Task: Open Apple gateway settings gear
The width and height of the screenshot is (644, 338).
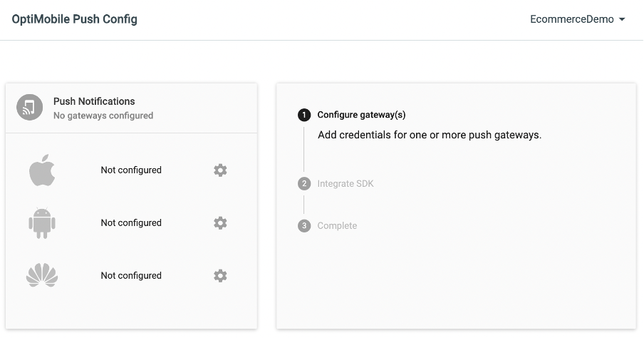Action: coord(220,170)
